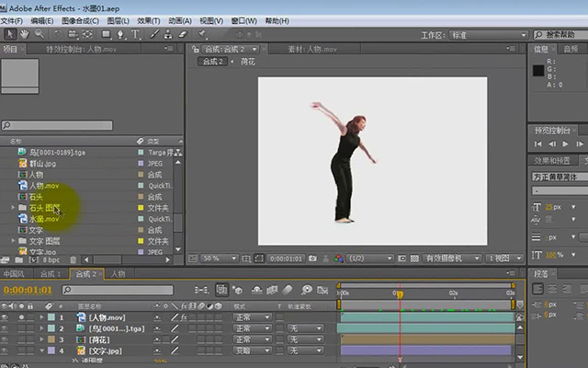Click the purple label swatch of 文字.jpg layer
Viewport: 588px width, 368px height.
click(x=51, y=351)
